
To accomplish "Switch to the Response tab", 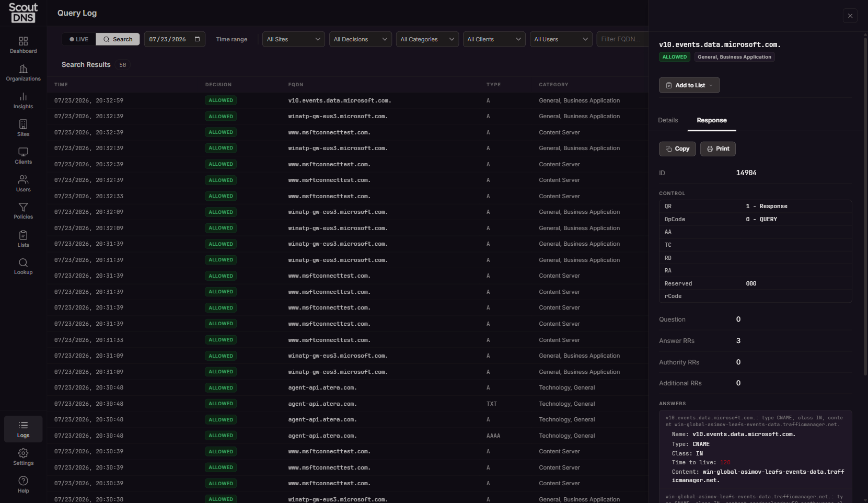I will (x=712, y=120).
